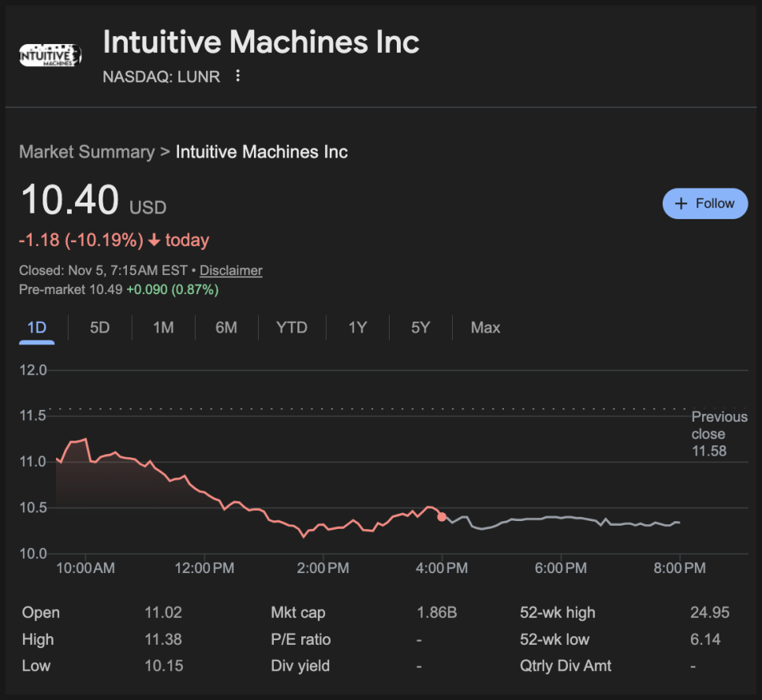View the 5Y chart range

[x=420, y=327]
